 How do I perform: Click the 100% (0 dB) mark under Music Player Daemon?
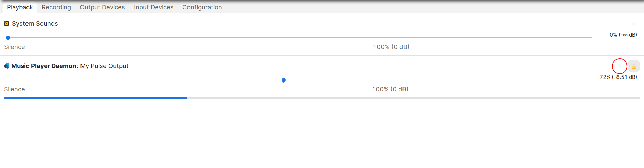(x=390, y=89)
